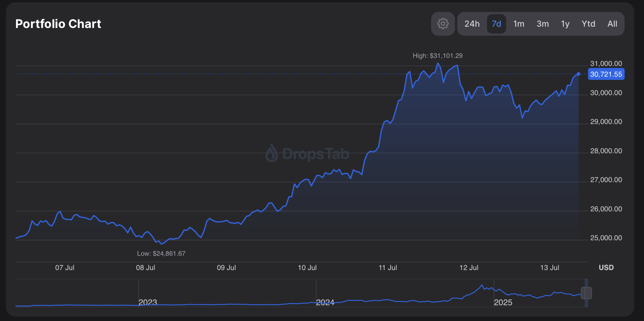Click 2025 in the navigator timeline
Viewport: 644px width, 321px height.
pyautogui.click(x=503, y=302)
